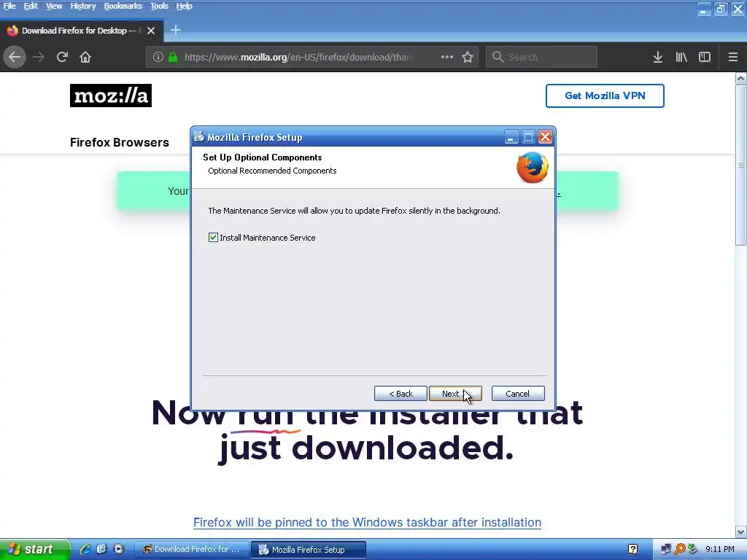747x560 pixels.
Task: Click the page scrollbar down arrow
Action: (741, 532)
